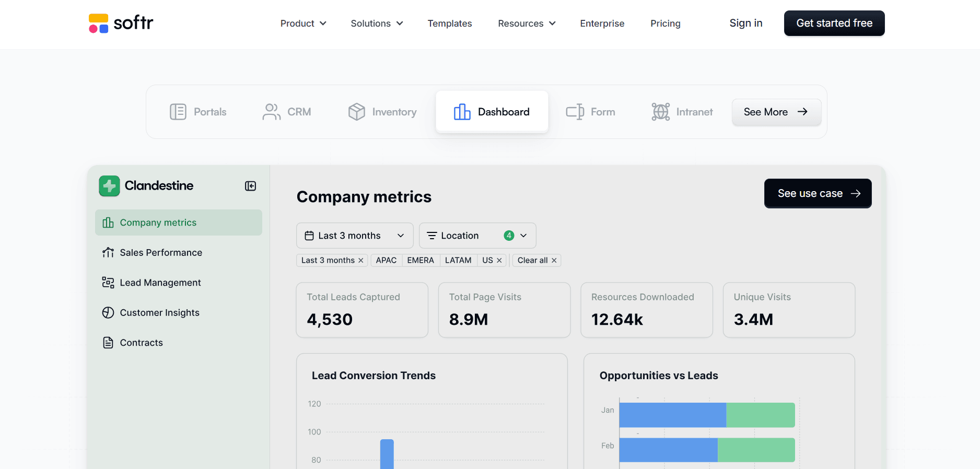Click the Jan green bar segment
This screenshot has height=469, width=980.
pos(761,415)
